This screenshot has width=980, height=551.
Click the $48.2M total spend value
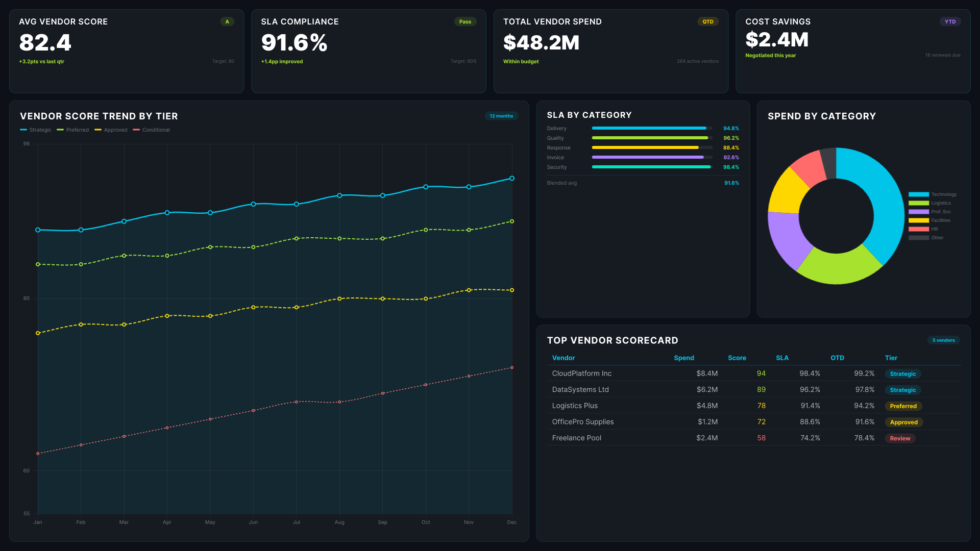[x=542, y=43]
